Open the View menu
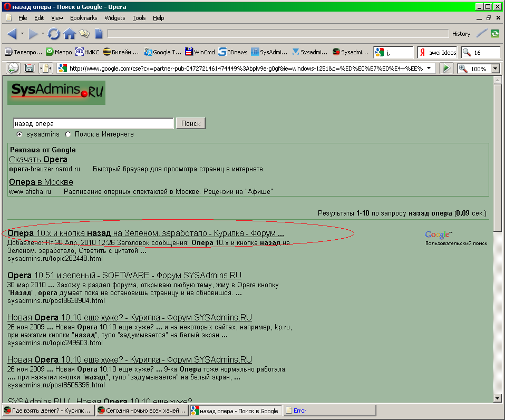 pyautogui.click(x=57, y=18)
